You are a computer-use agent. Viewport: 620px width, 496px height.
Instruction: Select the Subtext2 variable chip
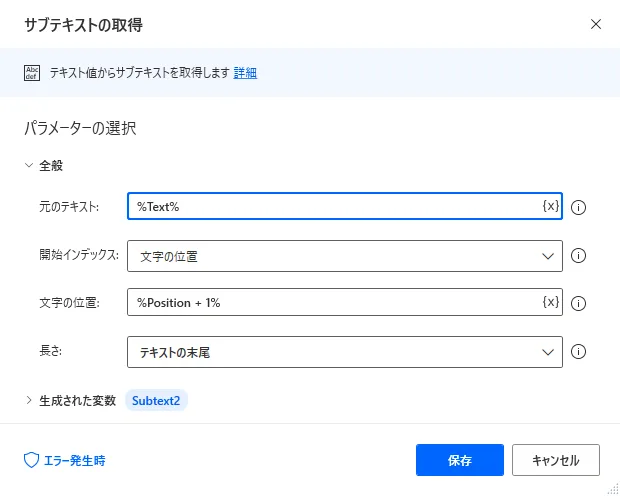(x=156, y=401)
